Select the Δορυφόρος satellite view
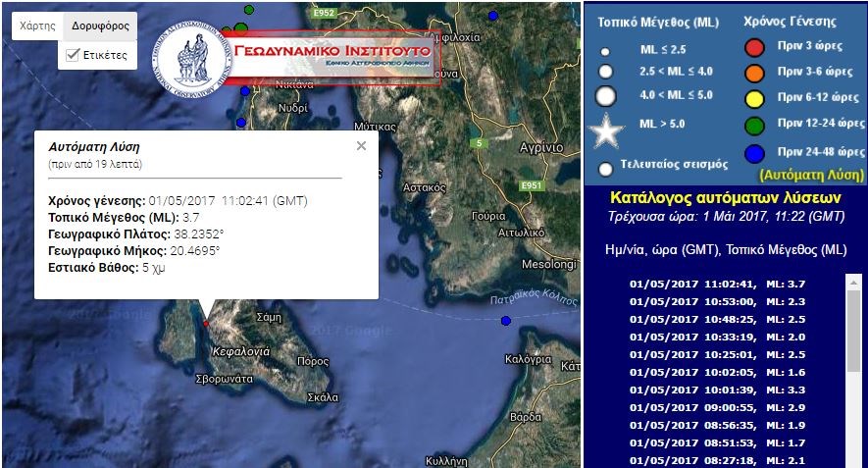The height and width of the screenshot is (468, 868). pos(99,26)
